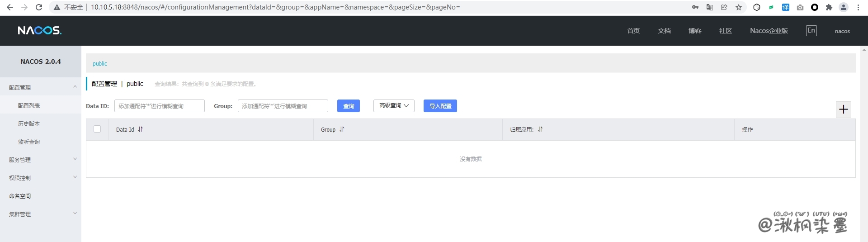Click the NACOS logo in the header
868x242 pixels.
[39, 31]
